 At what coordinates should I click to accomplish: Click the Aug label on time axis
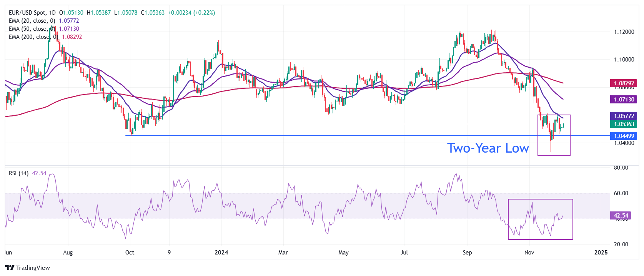(x=68, y=253)
